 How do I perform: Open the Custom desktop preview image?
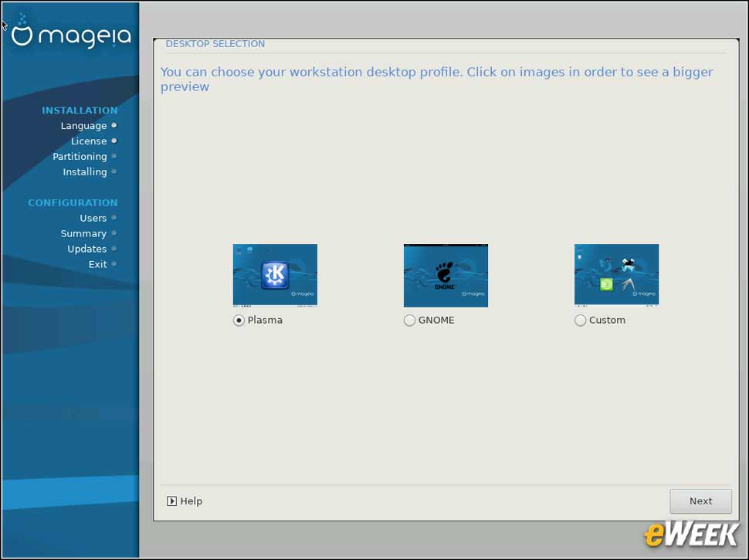point(616,275)
